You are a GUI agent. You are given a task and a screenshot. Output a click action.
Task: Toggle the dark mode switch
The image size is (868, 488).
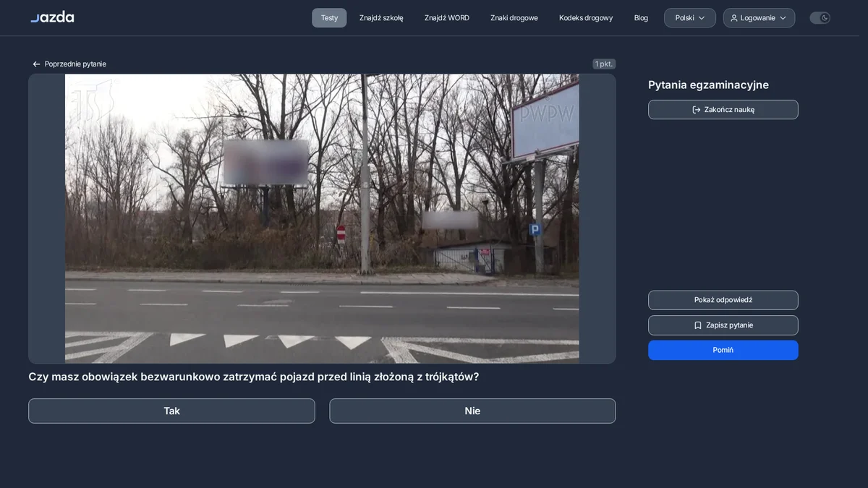tap(820, 18)
